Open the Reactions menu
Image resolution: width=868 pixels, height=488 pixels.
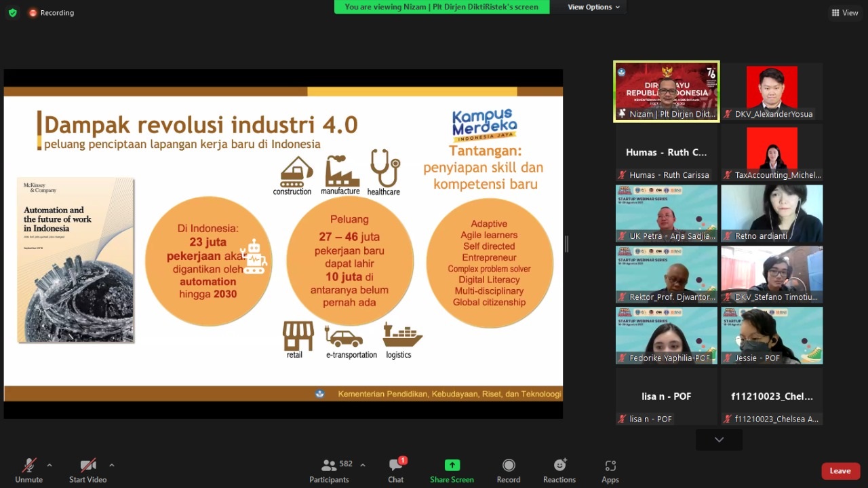[559, 470]
